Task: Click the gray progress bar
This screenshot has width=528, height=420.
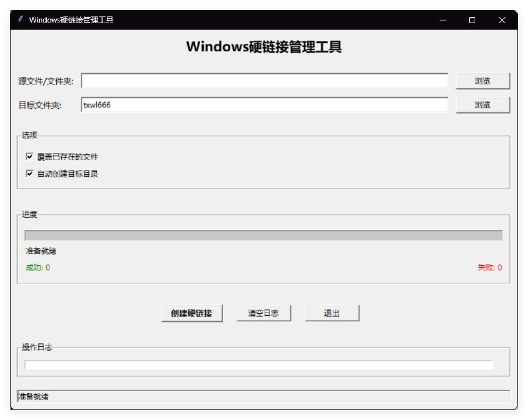Action: (x=263, y=235)
